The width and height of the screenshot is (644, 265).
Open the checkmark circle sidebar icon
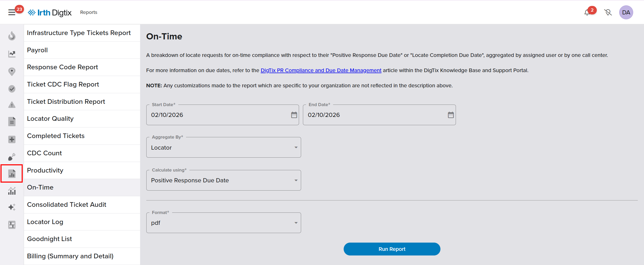click(x=12, y=89)
